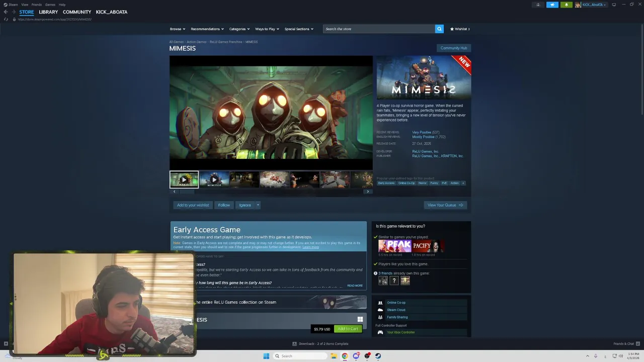Click the Windows platform icon on purchase box
The width and height of the screenshot is (644, 362).
tap(360, 319)
